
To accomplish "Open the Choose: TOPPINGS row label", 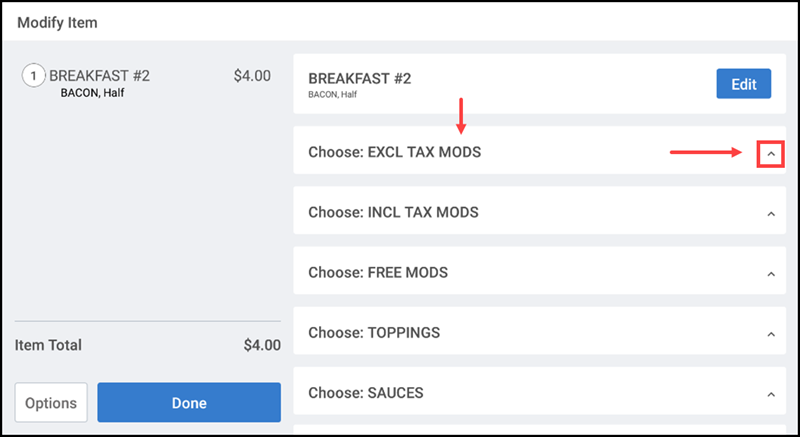I will click(374, 333).
